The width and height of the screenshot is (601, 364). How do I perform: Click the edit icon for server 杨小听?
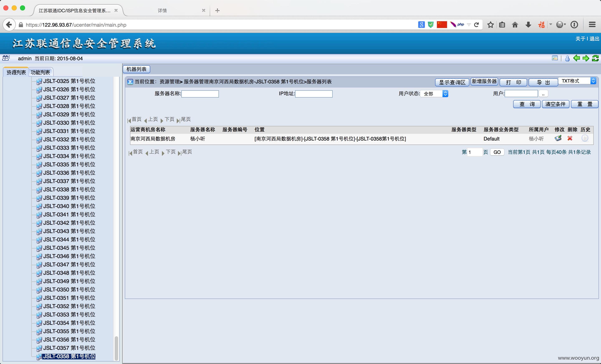[x=558, y=138]
